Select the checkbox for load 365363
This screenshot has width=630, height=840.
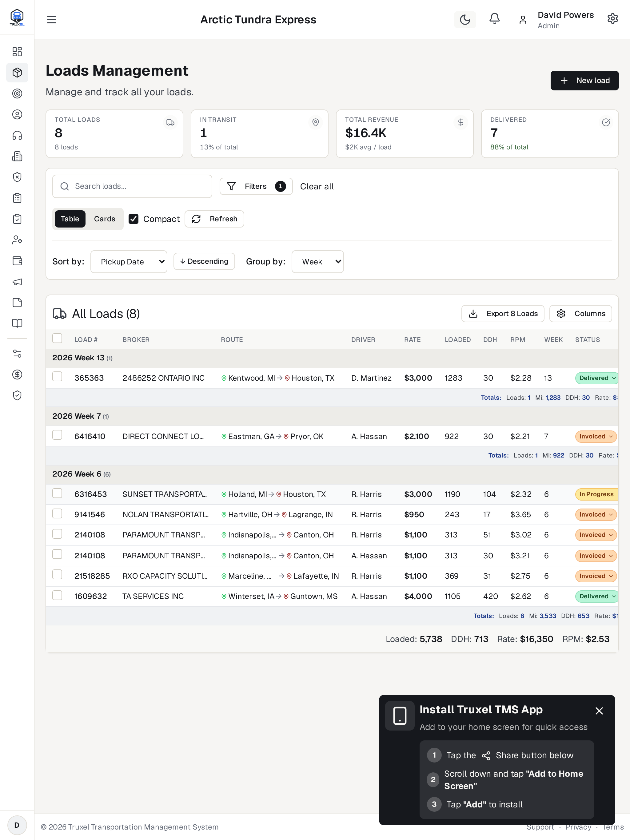[58, 377]
